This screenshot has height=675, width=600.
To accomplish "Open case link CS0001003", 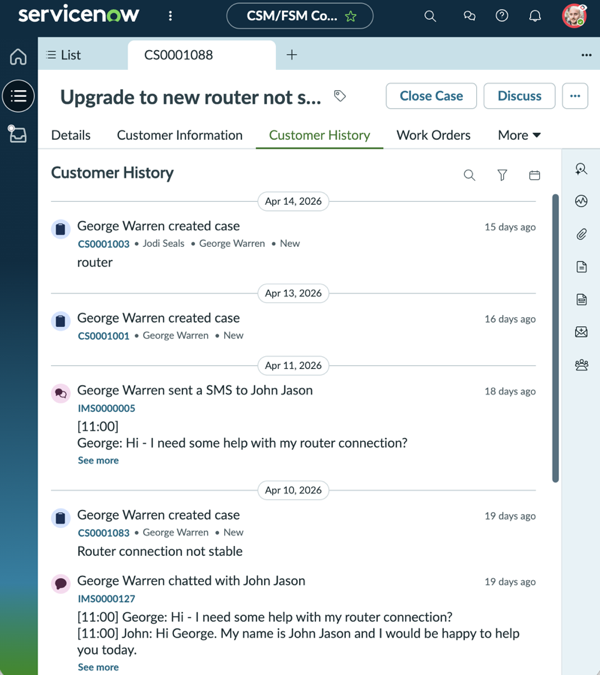I will tap(103, 244).
